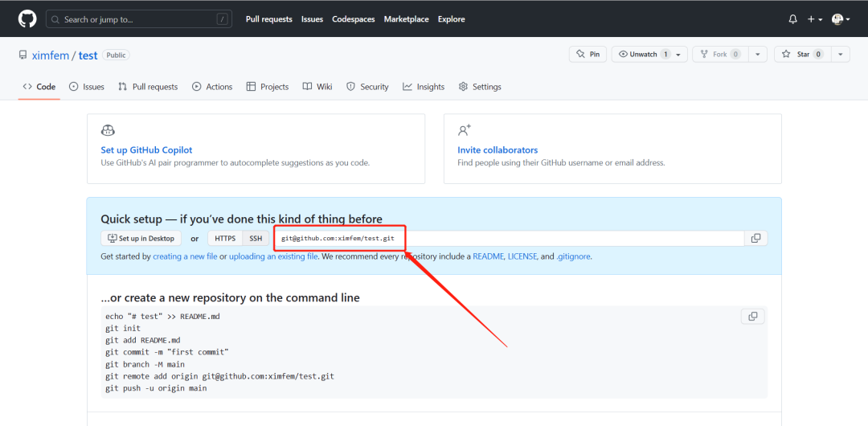The image size is (868, 426).
Task: Copy the clone URL to clipboard
Action: tap(755, 238)
